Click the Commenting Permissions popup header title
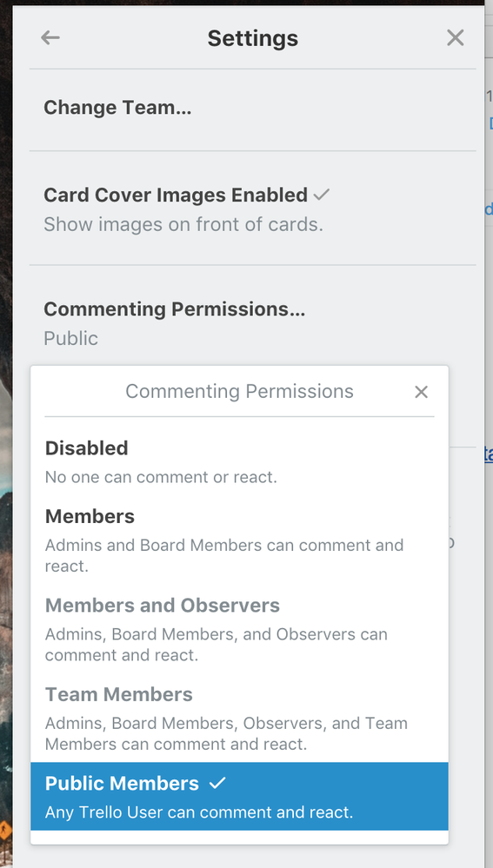The height and width of the screenshot is (868, 493). [x=239, y=391]
